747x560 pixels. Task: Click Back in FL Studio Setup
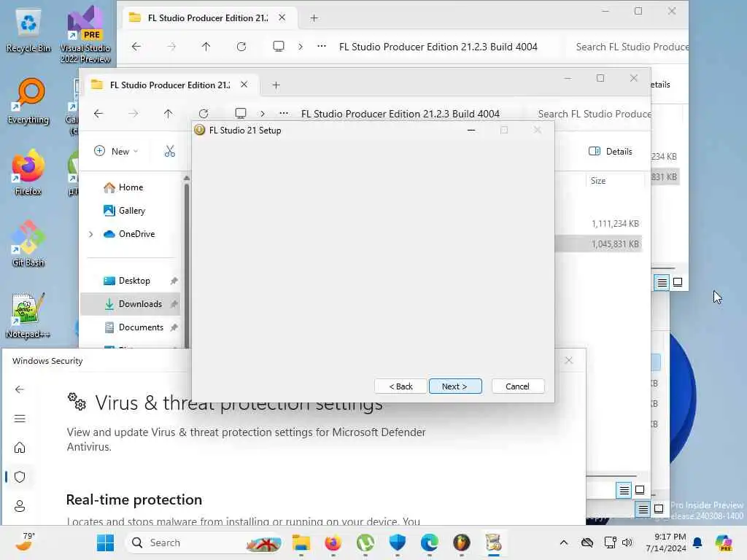pos(400,386)
